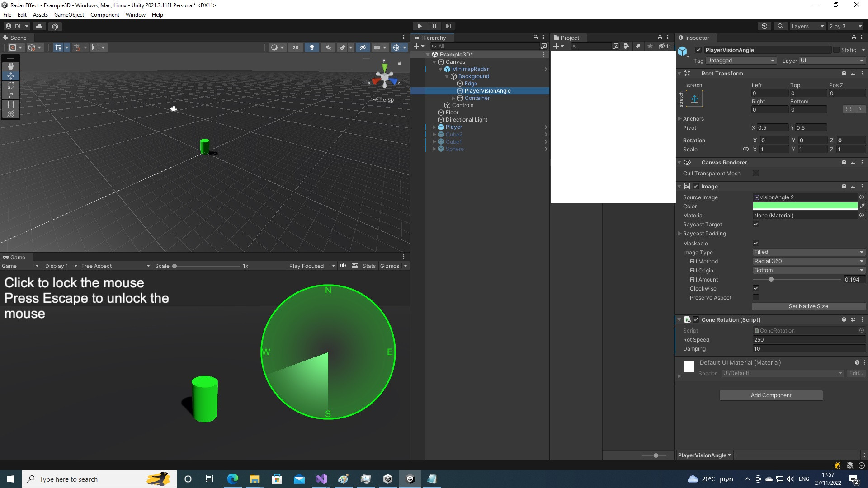Click the Step frame button
The image size is (868, 488).
pyautogui.click(x=448, y=26)
